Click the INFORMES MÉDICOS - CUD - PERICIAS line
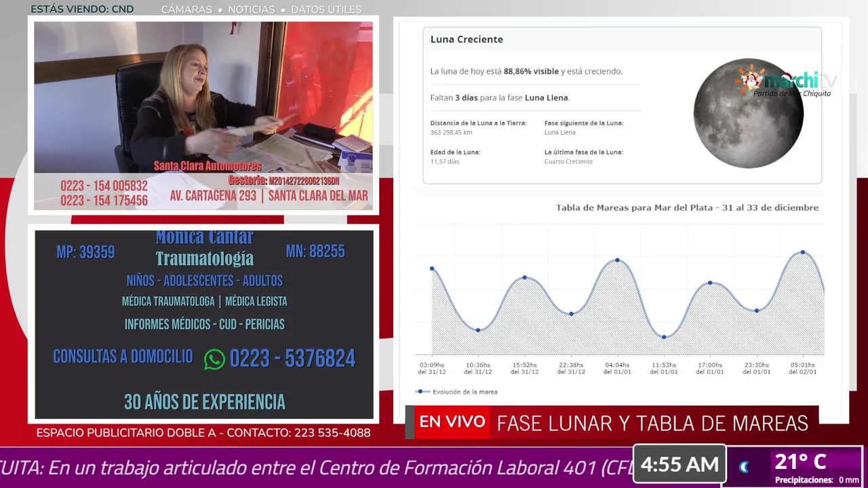The height and width of the screenshot is (488, 868). click(204, 325)
